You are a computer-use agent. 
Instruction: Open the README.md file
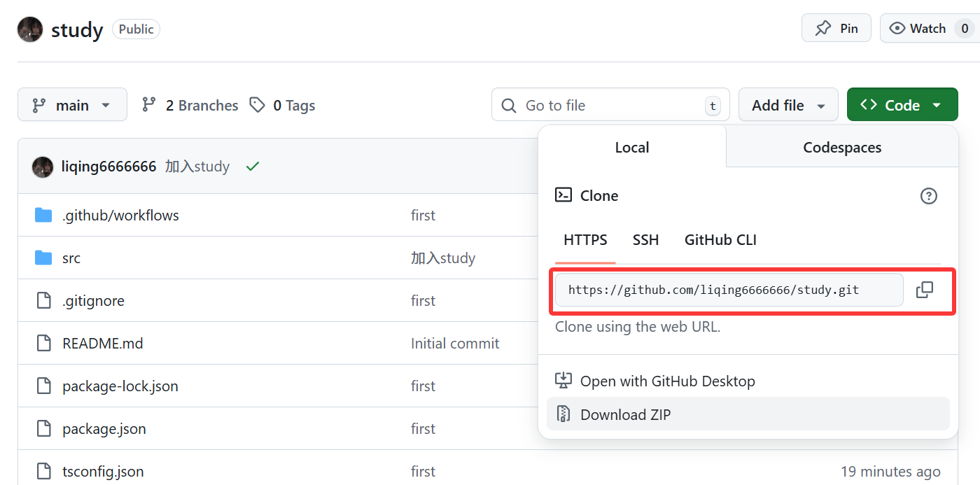[102, 344]
